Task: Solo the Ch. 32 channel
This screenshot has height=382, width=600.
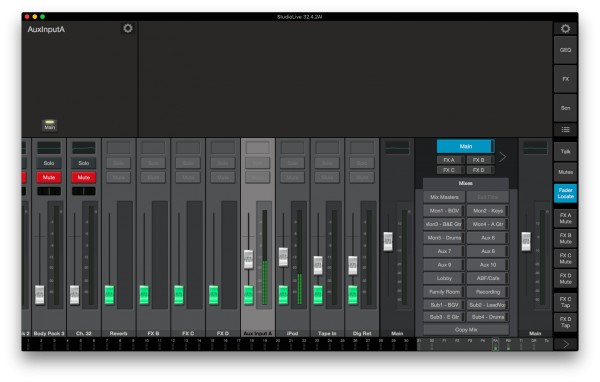Action: pos(83,163)
